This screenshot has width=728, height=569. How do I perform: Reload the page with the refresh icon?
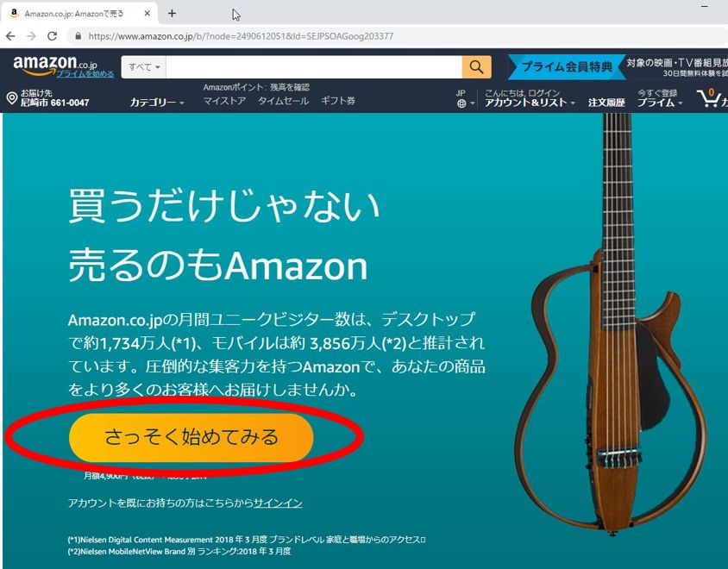[x=52, y=35]
